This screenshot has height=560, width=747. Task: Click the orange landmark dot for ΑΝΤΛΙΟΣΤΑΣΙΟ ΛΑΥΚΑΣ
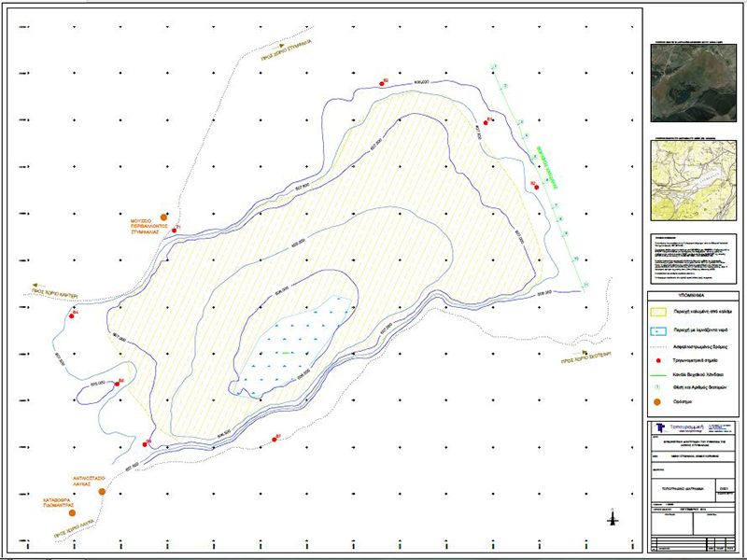[102, 492]
